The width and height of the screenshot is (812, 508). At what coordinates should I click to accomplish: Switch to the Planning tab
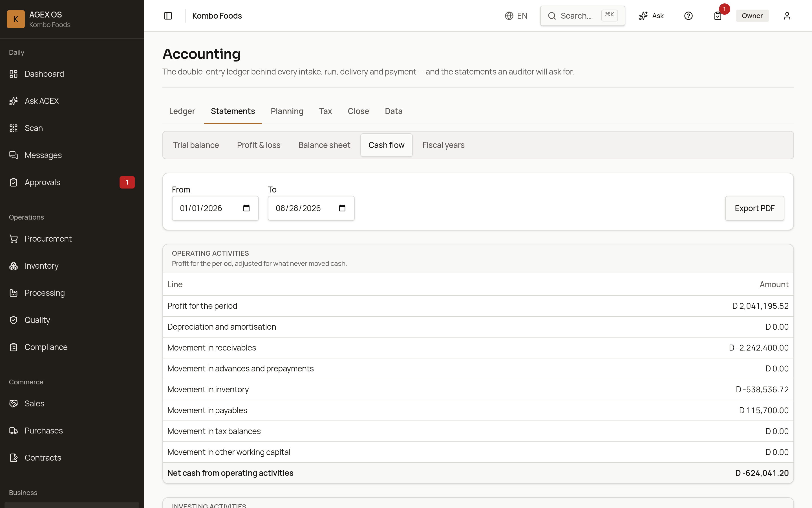(287, 111)
